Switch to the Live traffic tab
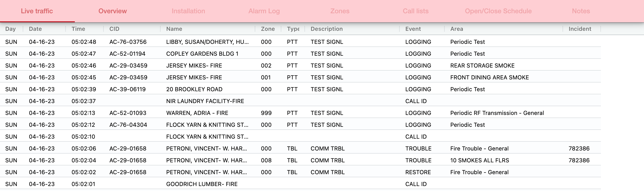Viewport: 644px width, 191px height. 37,11
